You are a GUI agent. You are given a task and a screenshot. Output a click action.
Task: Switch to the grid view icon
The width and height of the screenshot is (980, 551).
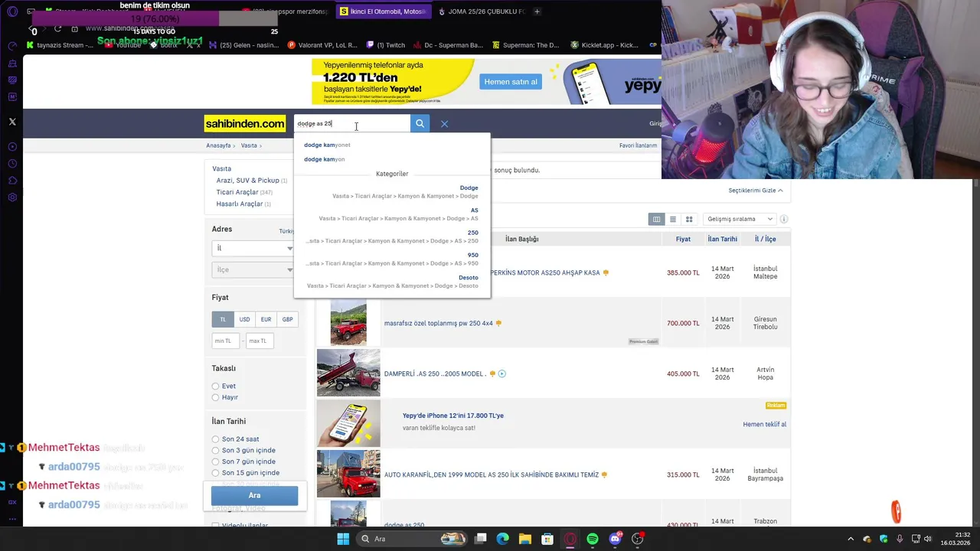point(689,219)
